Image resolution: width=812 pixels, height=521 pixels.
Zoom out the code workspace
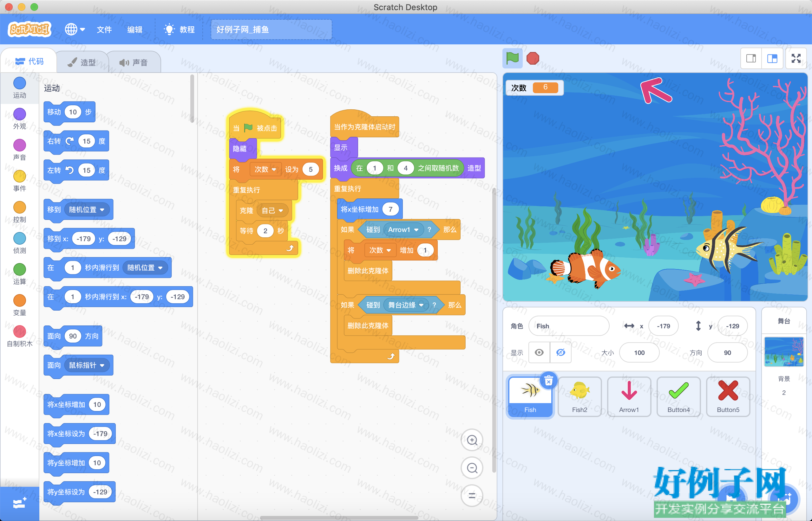pos(472,468)
